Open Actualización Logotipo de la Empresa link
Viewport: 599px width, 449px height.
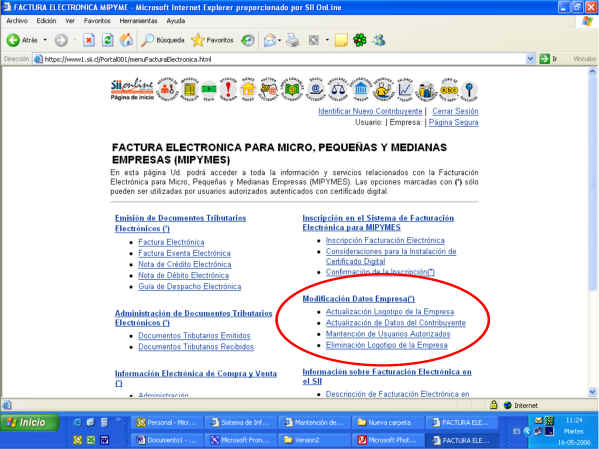[x=390, y=312]
